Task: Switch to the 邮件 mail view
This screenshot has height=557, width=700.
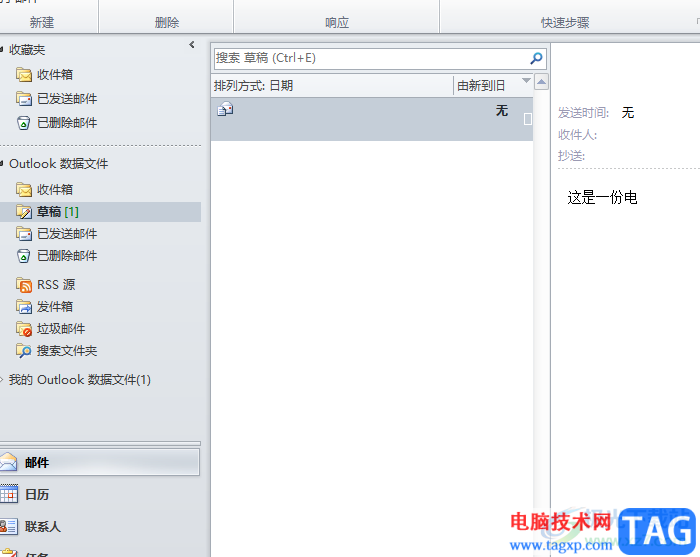Action: 99,462
